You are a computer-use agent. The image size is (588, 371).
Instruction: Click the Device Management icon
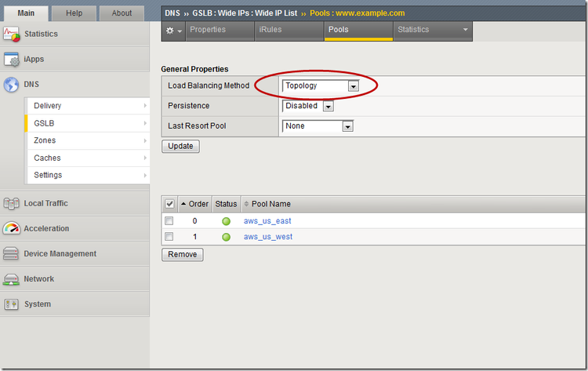point(11,253)
